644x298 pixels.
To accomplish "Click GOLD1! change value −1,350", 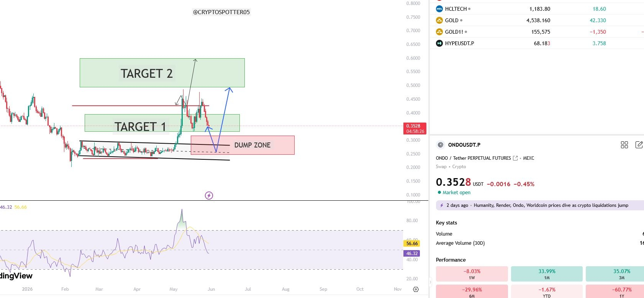I will (598, 32).
